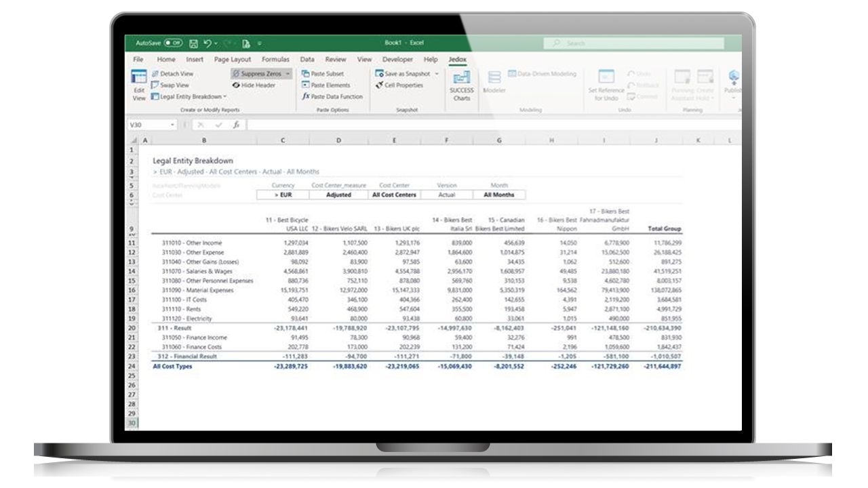Select the Adjusted cost center measure cell
This screenshot has height=488, width=868.
tap(338, 195)
